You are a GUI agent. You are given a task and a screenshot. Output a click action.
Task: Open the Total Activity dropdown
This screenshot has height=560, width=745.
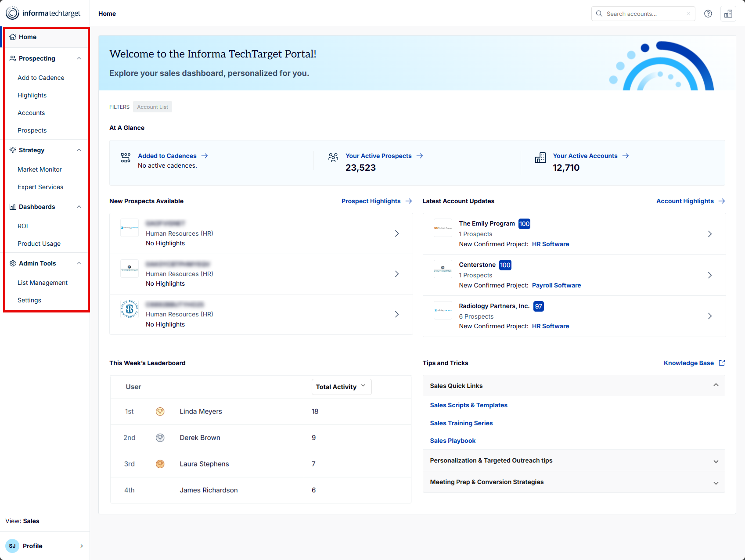pyautogui.click(x=342, y=387)
